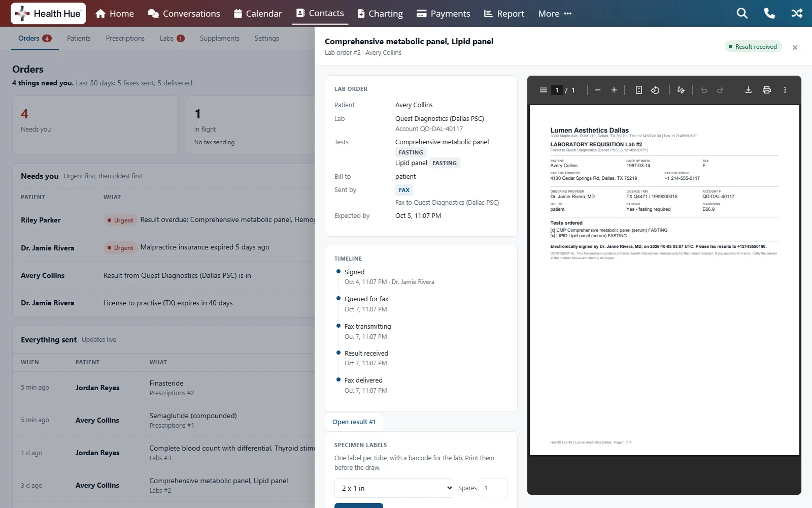Screen dimensions: 812x508
Task: Click the PDF page number field
Action: pos(557,90)
